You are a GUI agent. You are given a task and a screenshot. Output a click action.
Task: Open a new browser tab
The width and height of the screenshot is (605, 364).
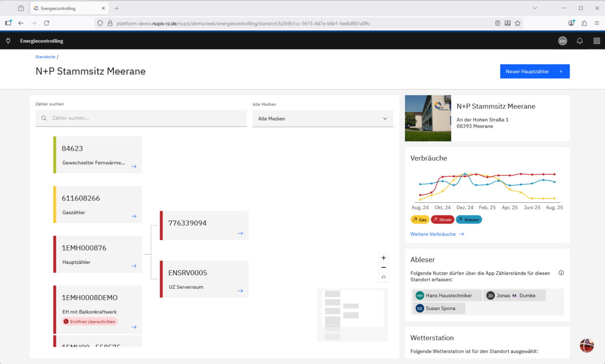tap(117, 9)
